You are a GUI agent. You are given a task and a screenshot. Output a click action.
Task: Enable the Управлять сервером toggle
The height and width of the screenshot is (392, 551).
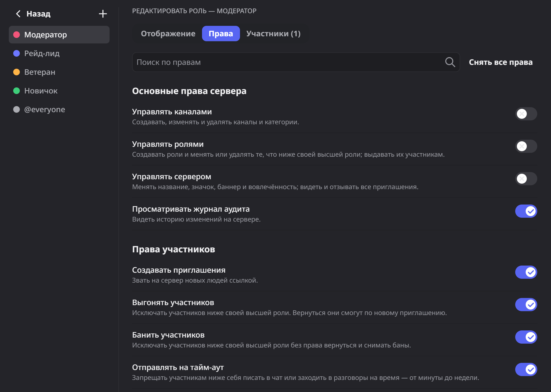tap(526, 179)
